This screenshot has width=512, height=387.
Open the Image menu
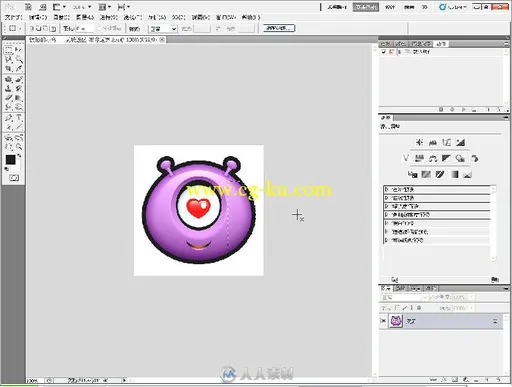point(62,17)
